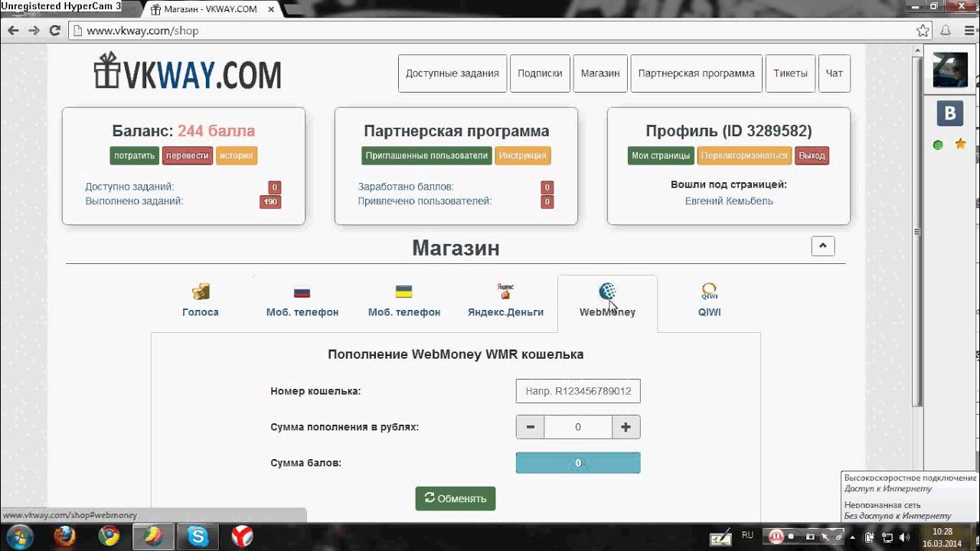Open the QIWI tab
Image resolution: width=980 pixels, height=551 pixels.
tap(709, 301)
